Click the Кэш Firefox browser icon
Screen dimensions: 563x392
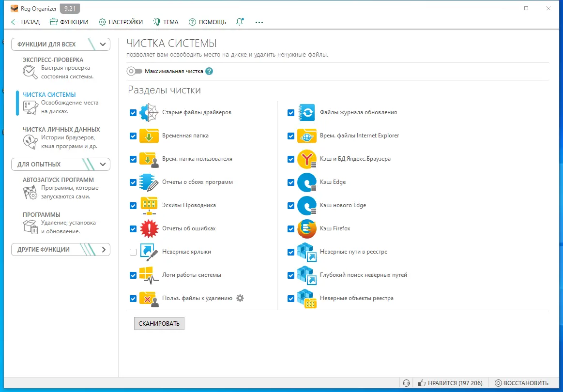coord(306,228)
